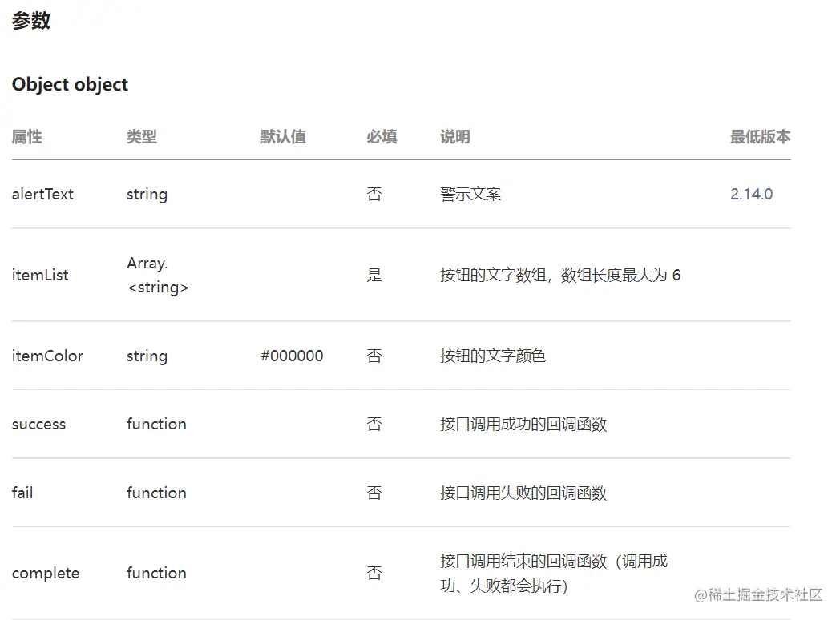Select the itemList property name
Screen dimensions: 840x620
click(x=40, y=275)
